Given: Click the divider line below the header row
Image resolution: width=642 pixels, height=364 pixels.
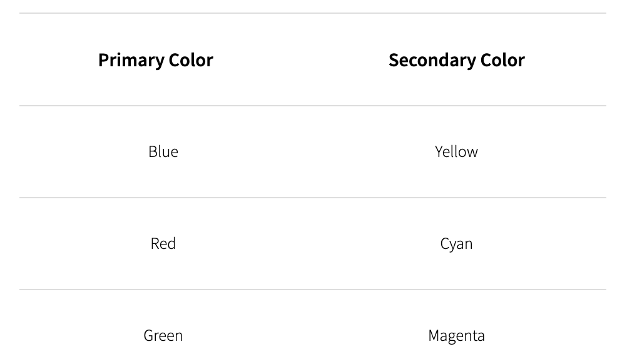Looking at the screenshot, I should [313, 106].
